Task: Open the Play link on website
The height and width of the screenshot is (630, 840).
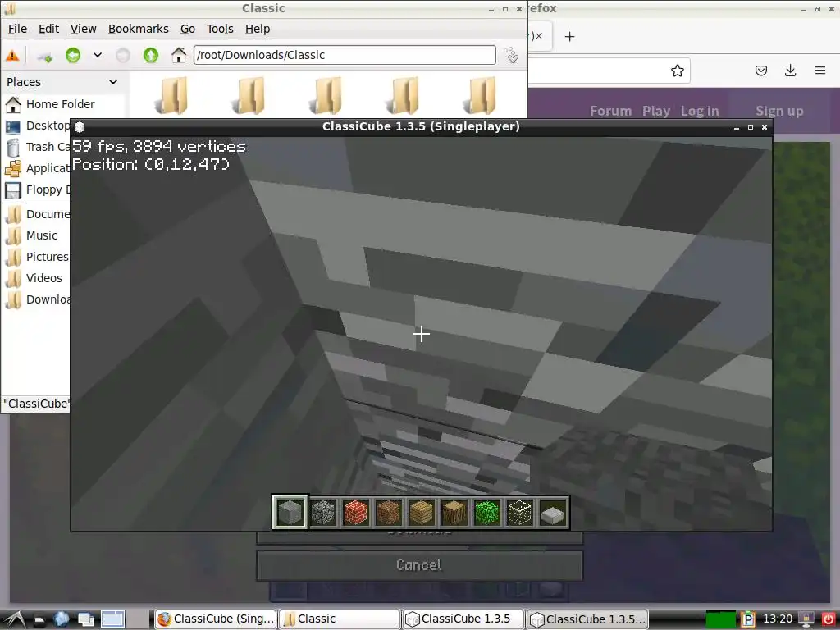Action: [x=656, y=111]
